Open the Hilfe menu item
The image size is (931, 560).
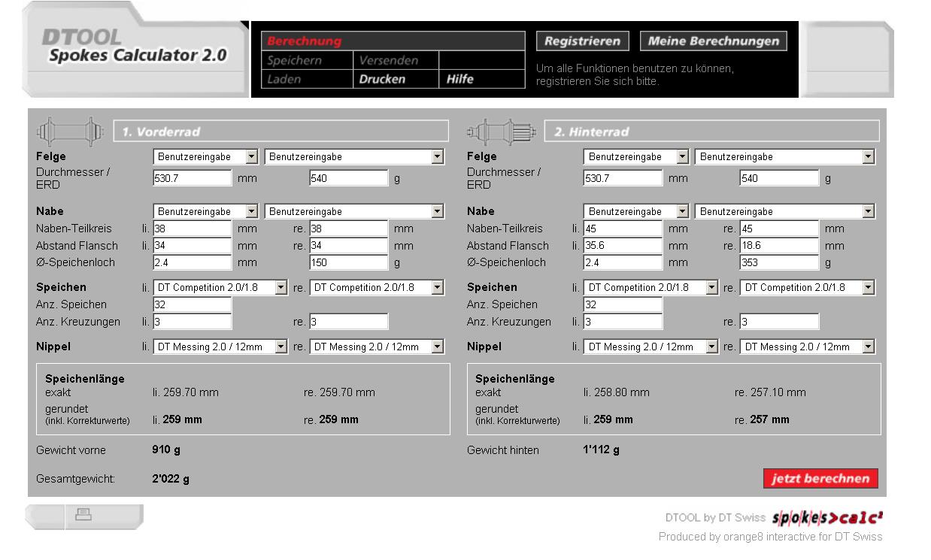tap(459, 80)
